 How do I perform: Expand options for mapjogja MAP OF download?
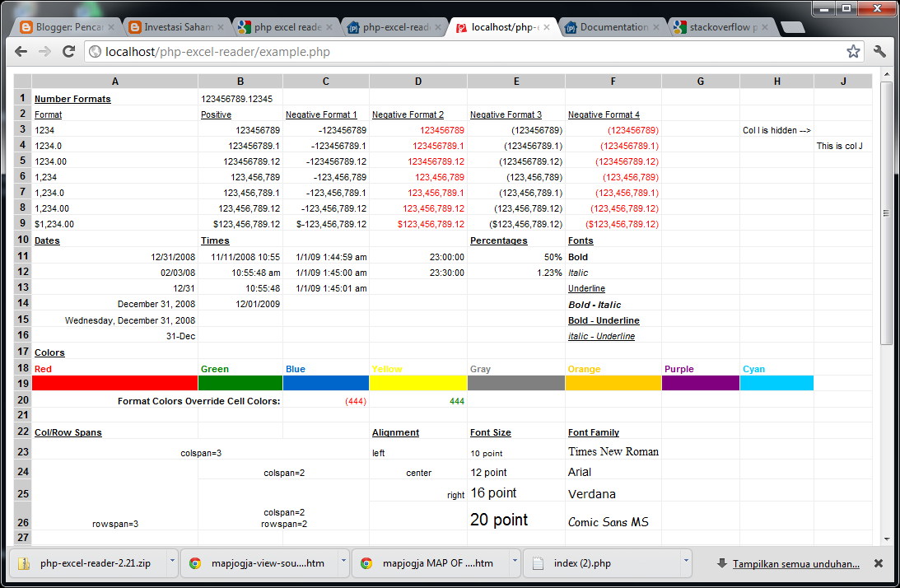click(x=513, y=563)
